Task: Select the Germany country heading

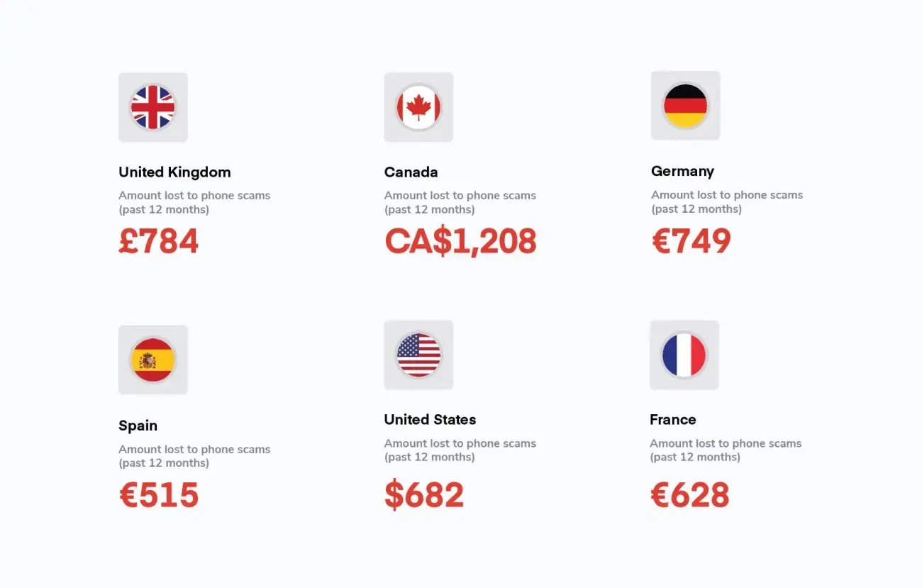Action: (x=682, y=171)
